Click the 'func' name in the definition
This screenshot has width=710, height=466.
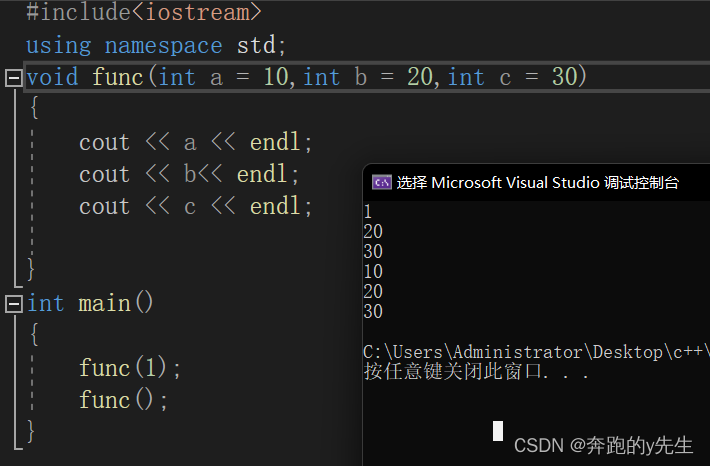[x=118, y=77]
